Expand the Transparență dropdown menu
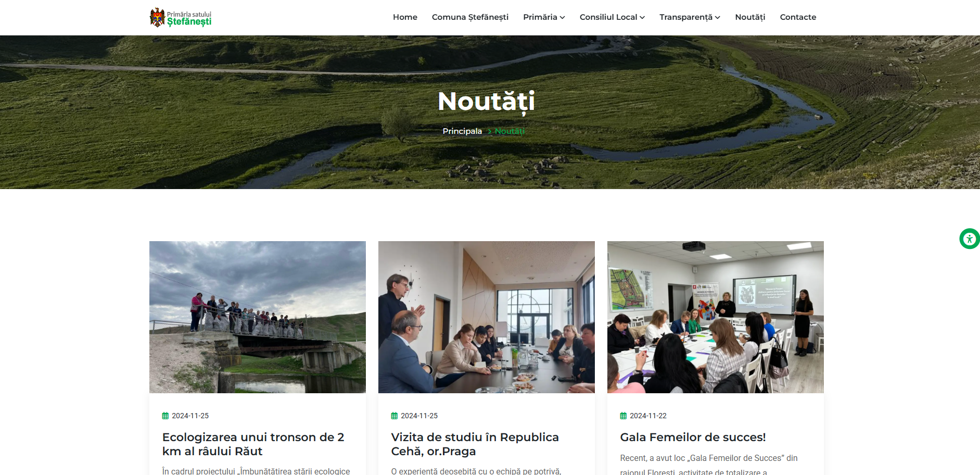Screen dimensions: 980x475 690,17
